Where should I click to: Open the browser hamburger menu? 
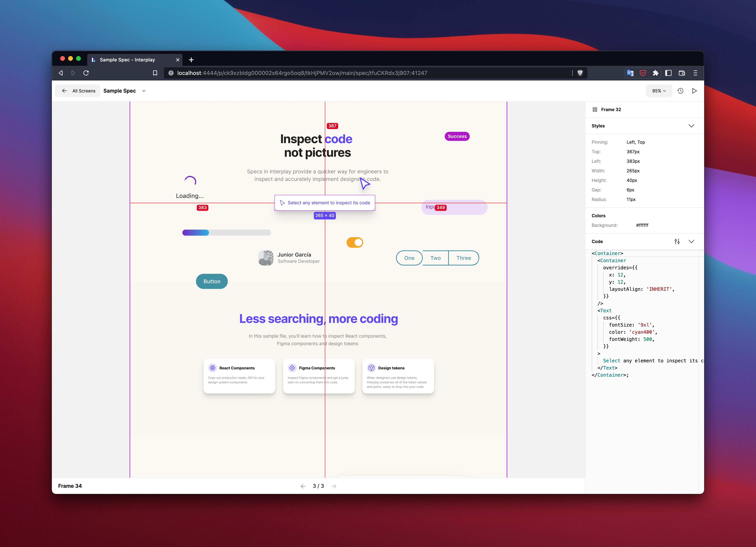click(695, 73)
